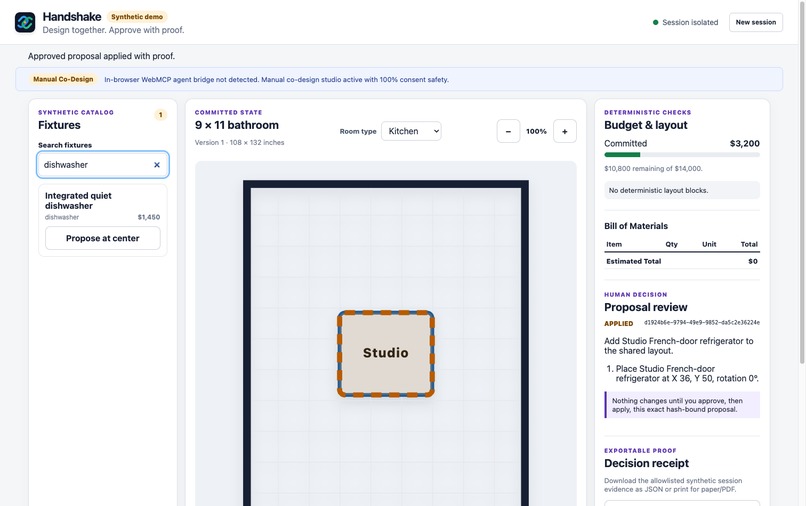This screenshot has width=806, height=506.
Task: Click the Committed budget progress bar
Action: (682, 155)
